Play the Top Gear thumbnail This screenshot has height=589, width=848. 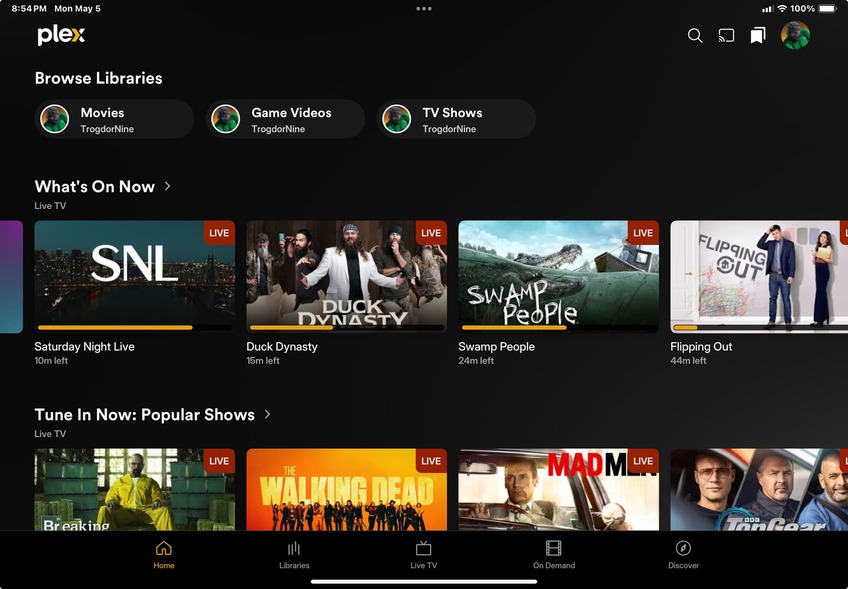[759, 489]
